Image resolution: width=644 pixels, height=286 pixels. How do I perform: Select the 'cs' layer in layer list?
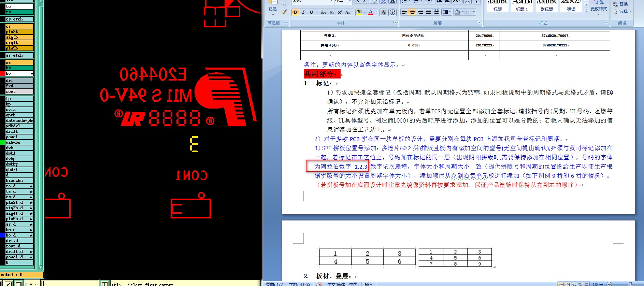click(x=19, y=26)
